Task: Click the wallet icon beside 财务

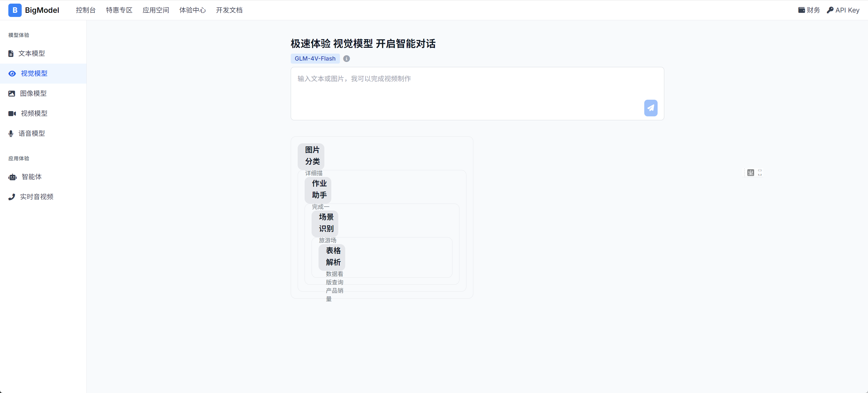Action: pos(802,10)
